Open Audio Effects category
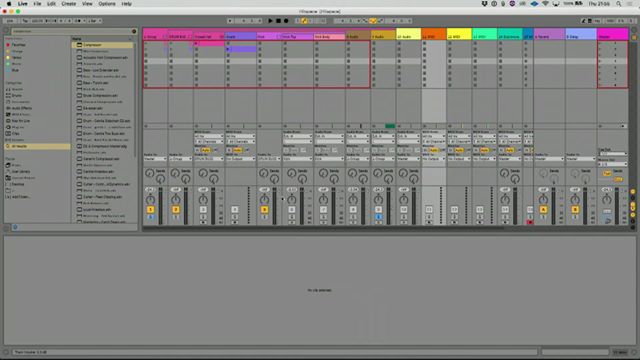Viewport: 640px width, 360px height. (22, 108)
